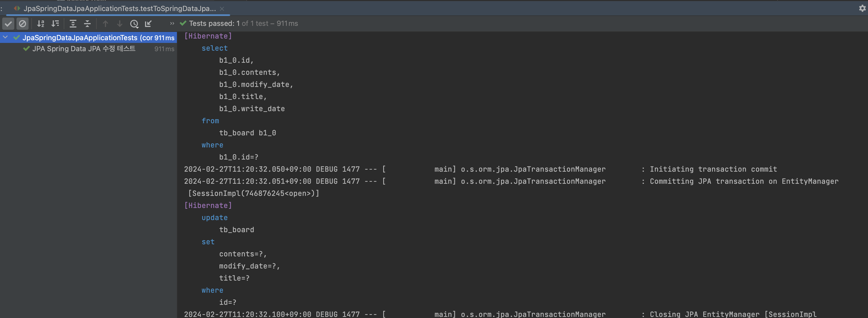Click the 2024-02-27T11:20:32.100 timestamp
The height and width of the screenshot is (318, 868).
247,314
